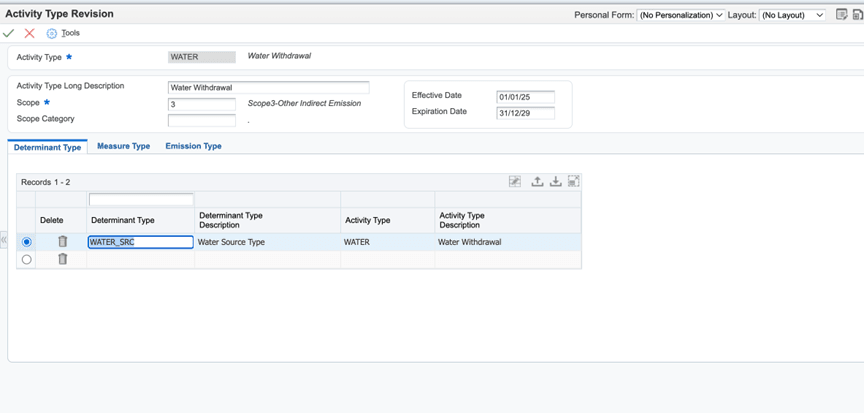Click the Personalize Form icon at top right
The image size is (864, 413).
[841, 15]
